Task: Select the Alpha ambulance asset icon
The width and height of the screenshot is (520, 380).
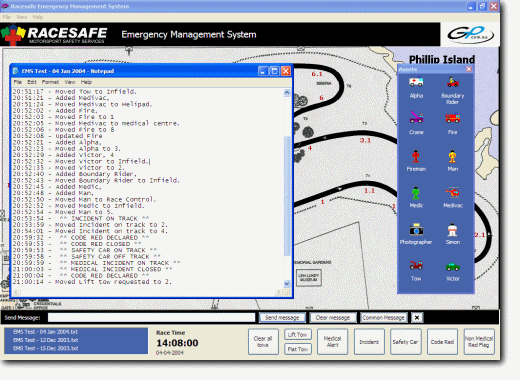Action: (x=416, y=82)
